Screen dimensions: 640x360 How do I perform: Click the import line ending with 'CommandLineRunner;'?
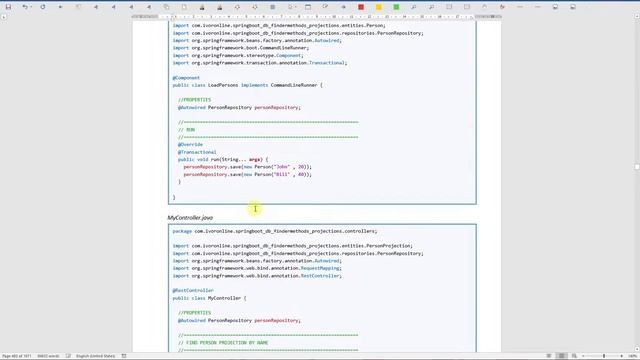(240, 48)
